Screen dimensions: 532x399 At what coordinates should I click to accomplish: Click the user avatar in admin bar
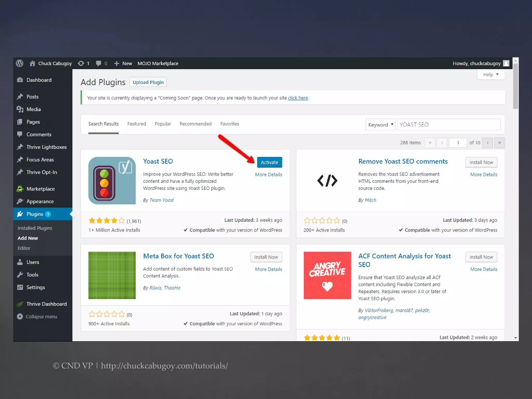coord(506,63)
